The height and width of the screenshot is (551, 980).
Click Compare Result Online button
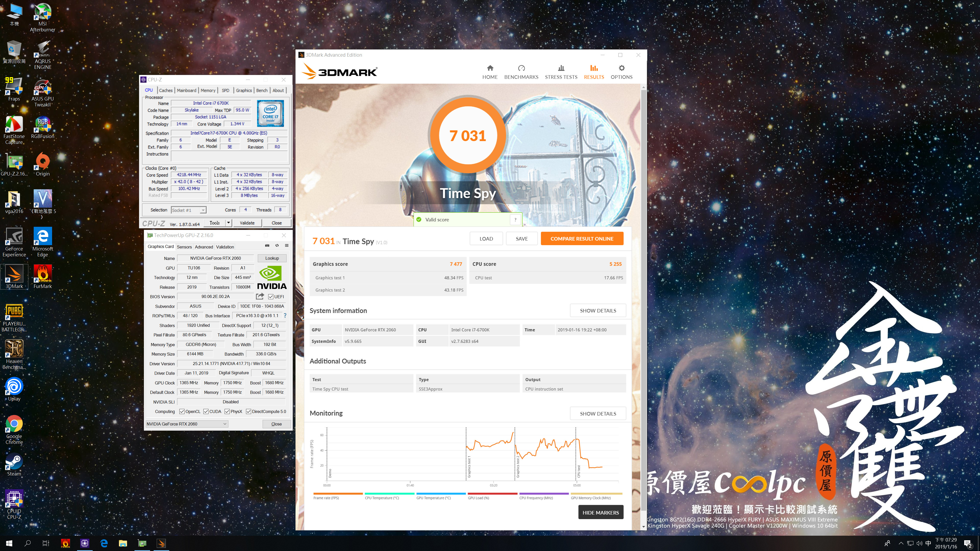pyautogui.click(x=582, y=239)
